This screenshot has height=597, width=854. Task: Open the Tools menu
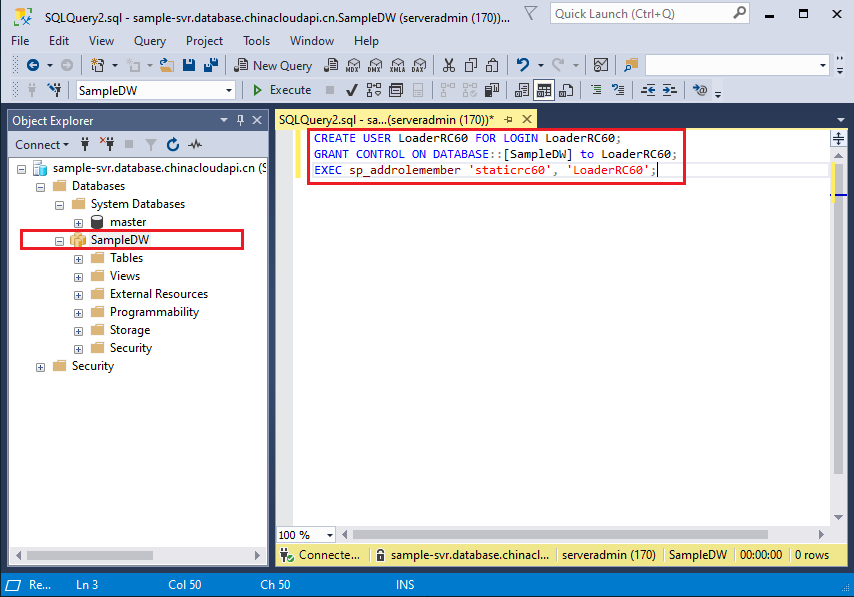point(257,41)
